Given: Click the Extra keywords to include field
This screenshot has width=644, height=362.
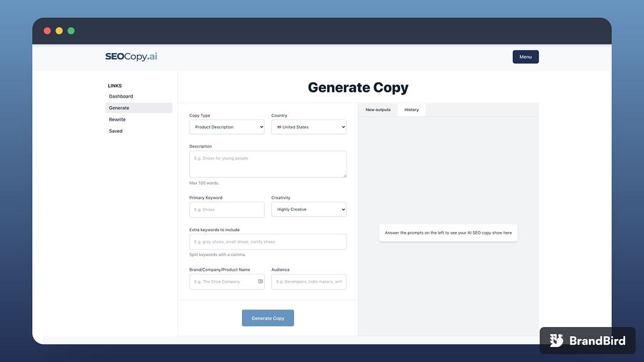Looking at the screenshot, I should pyautogui.click(x=268, y=242).
